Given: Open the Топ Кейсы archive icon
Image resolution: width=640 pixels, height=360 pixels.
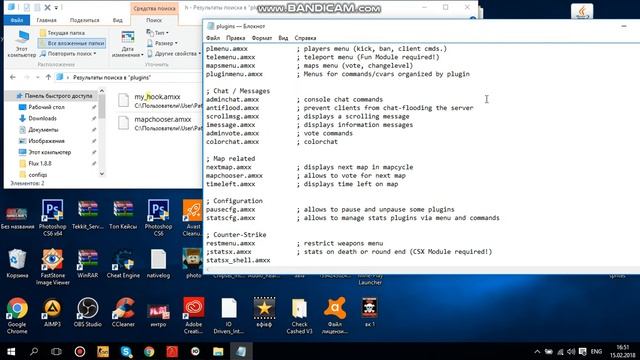Looking at the screenshot, I should (x=123, y=214).
